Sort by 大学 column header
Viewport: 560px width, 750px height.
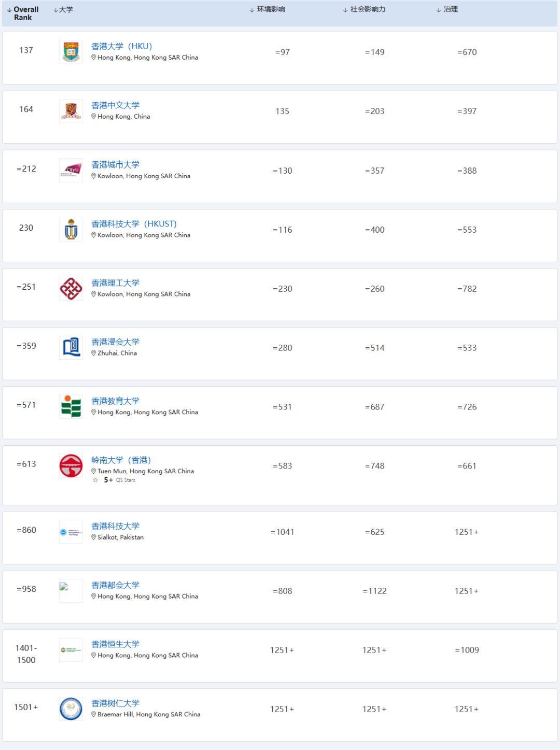(x=63, y=10)
